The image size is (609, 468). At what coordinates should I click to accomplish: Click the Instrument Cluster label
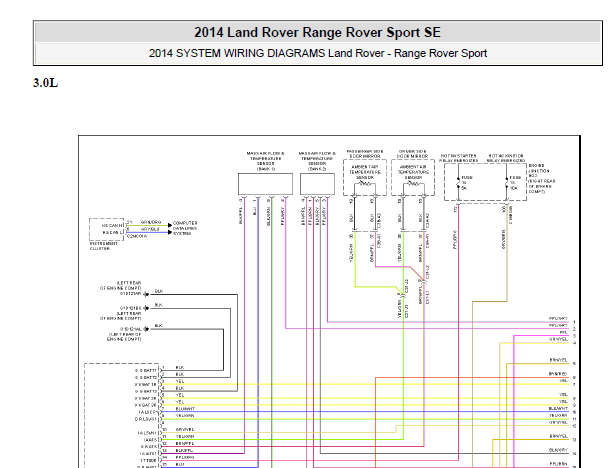[103, 246]
